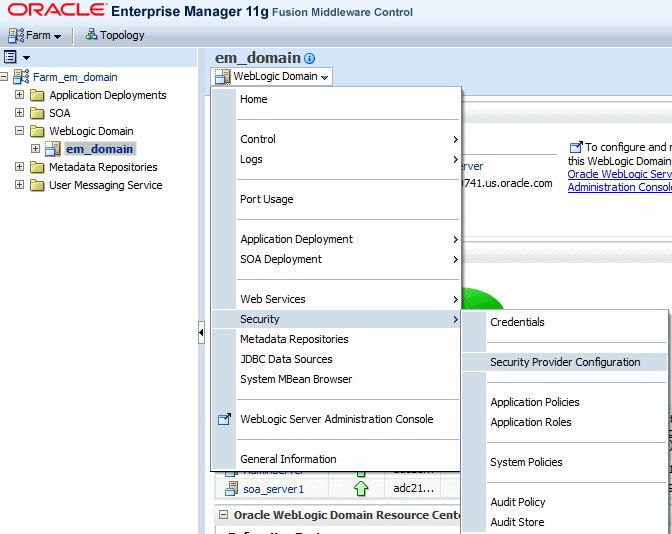Click the em_domain domain icon in tree
Viewport: 672px width, 534px height.
[x=53, y=149]
